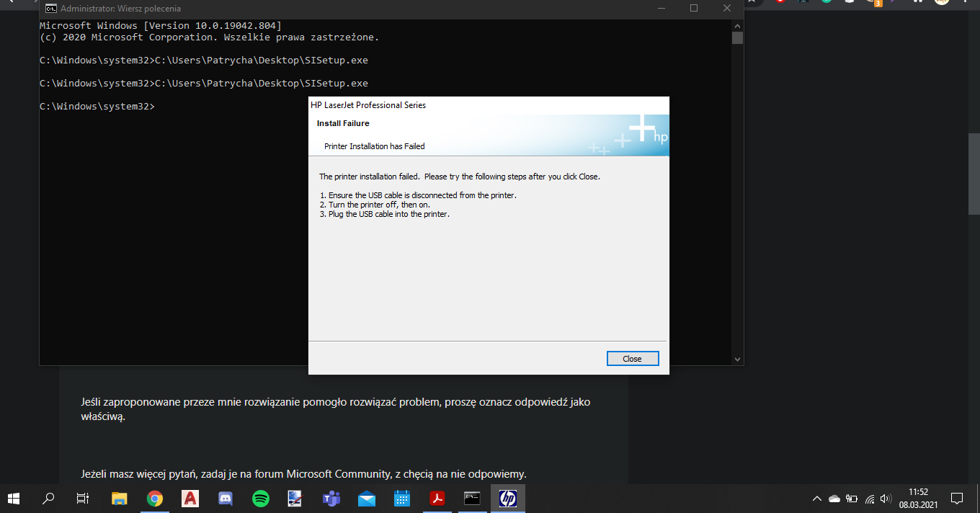Screen dimensions: 980x513
Task: Minimize the Command Prompt window
Action: click(661, 9)
